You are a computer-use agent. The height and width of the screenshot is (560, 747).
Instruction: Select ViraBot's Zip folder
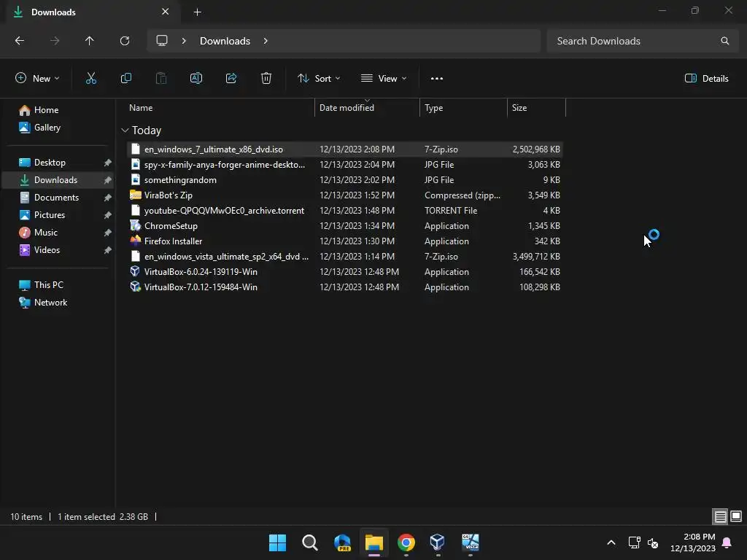click(345, 195)
